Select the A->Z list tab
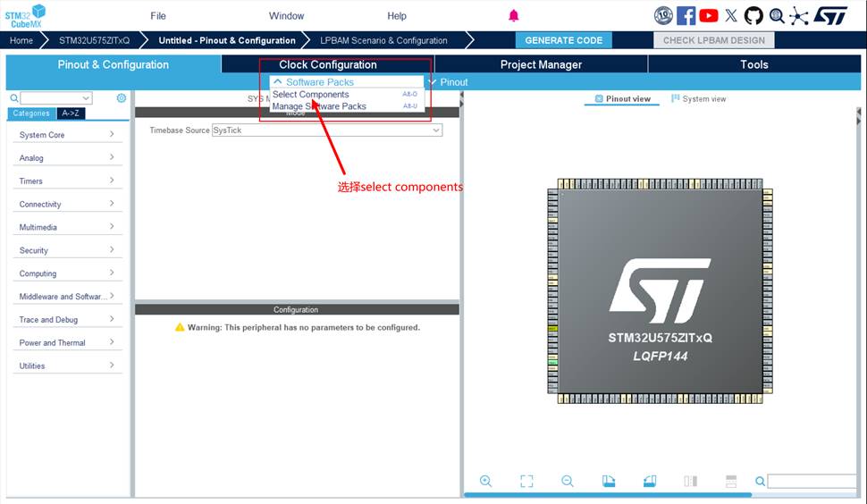 (x=71, y=113)
